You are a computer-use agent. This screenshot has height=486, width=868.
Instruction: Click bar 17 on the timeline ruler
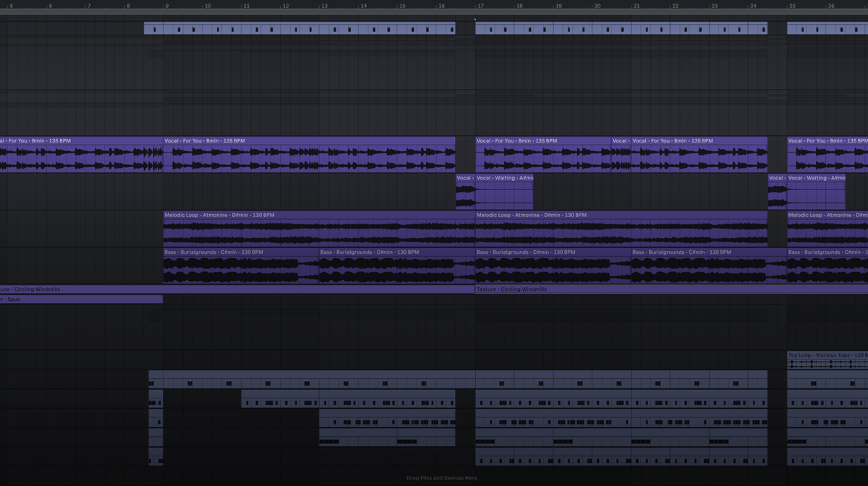click(x=480, y=6)
